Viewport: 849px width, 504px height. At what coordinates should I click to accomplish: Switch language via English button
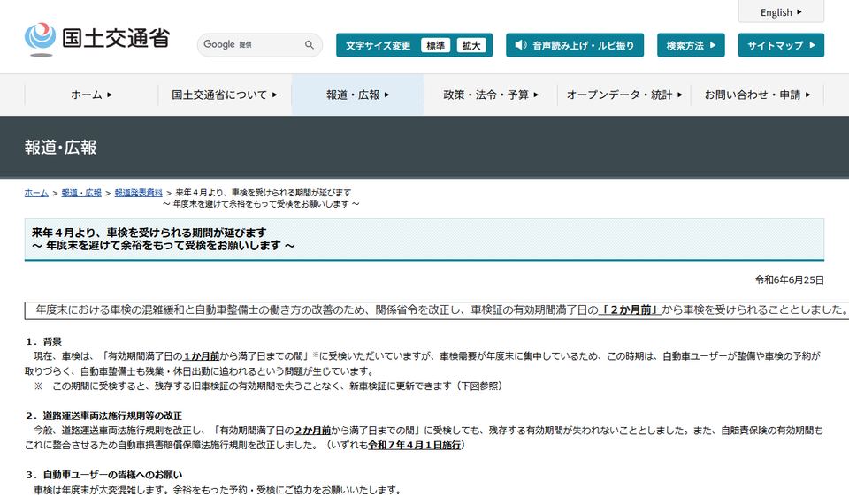tap(781, 11)
